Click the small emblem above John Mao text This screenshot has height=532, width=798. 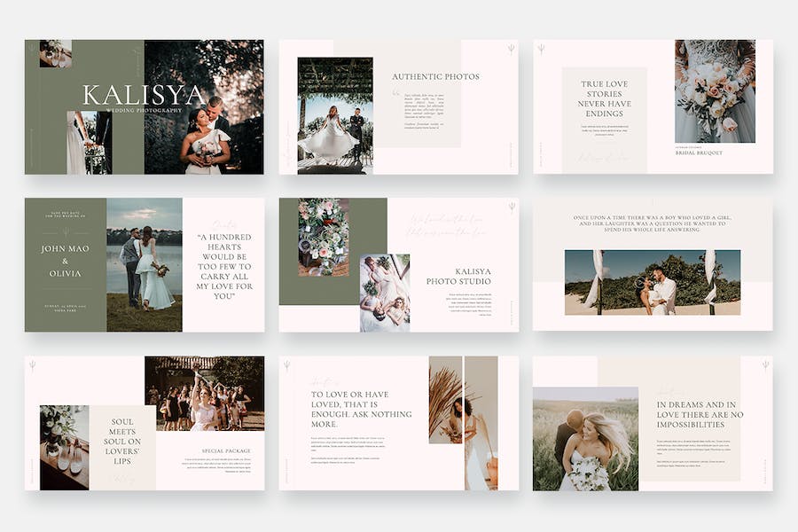[x=65, y=233]
